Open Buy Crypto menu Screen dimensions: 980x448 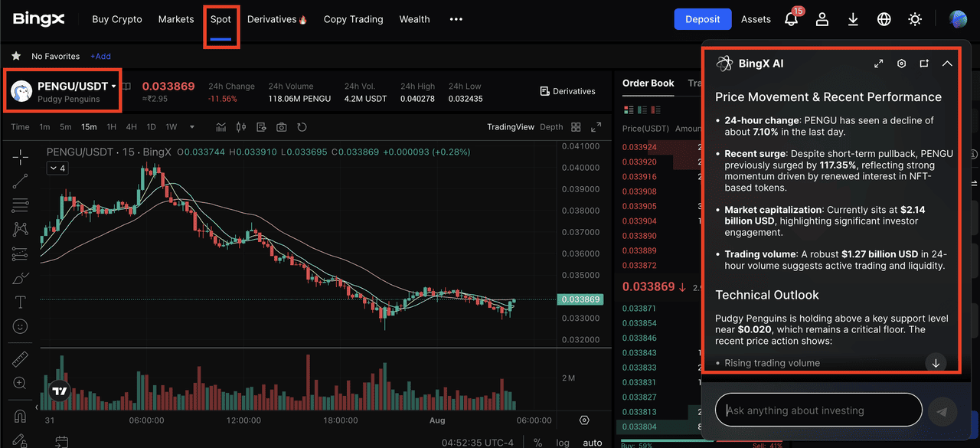tap(117, 19)
